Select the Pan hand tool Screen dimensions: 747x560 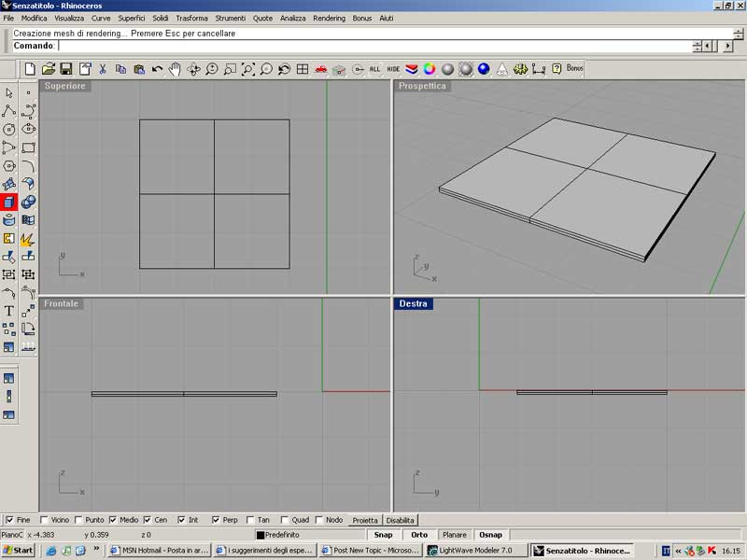click(175, 69)
